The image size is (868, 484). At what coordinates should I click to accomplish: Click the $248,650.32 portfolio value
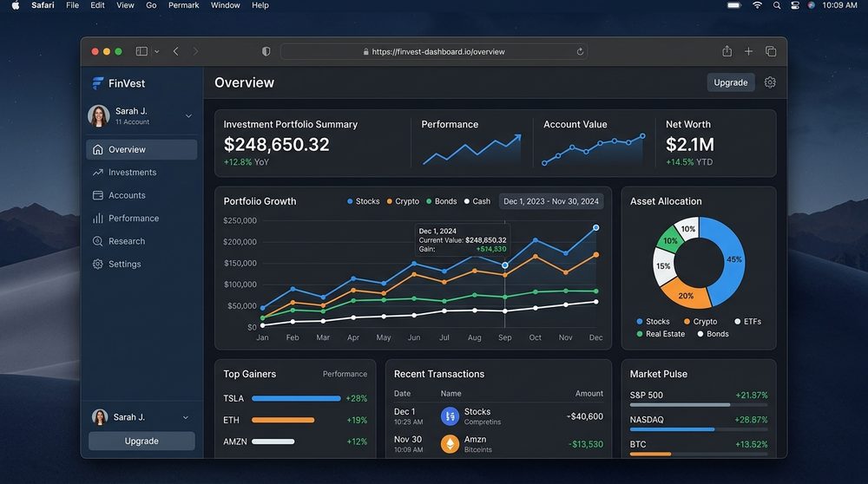pyautogui.click(x=276, y=144)
